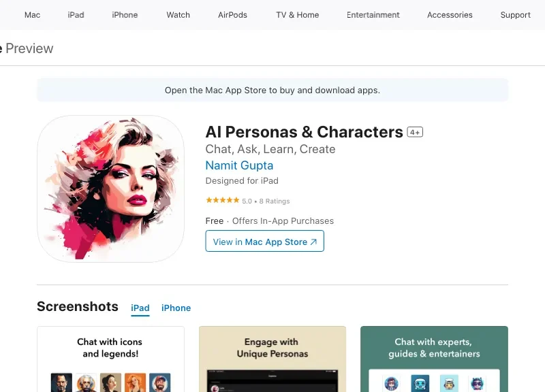Click the Einstein avatar in first screenshot

[86, 382]
